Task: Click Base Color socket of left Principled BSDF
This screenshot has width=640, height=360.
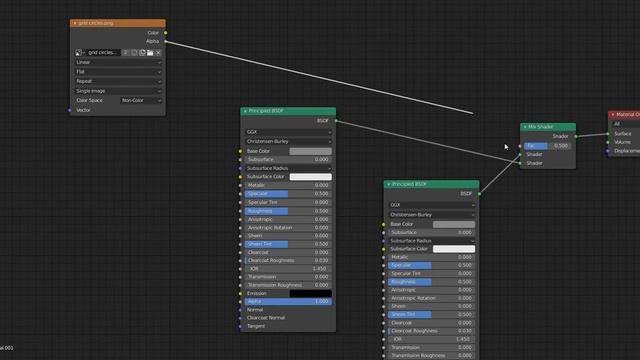Action: (x=240, y=151)
